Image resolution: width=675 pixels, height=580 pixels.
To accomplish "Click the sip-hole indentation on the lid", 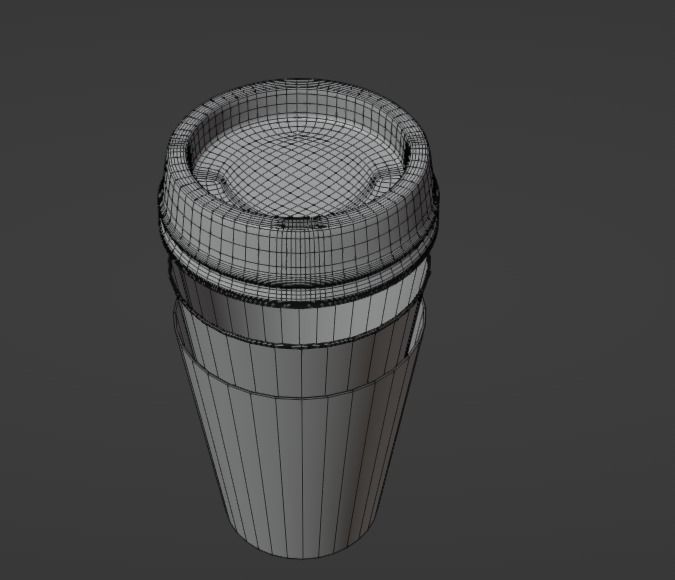I will pos(301,224).
